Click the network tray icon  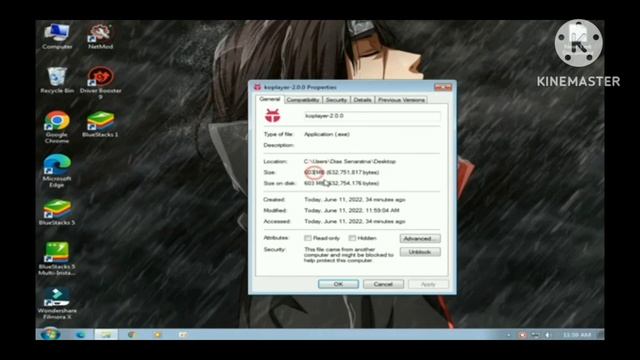(535, 335)
